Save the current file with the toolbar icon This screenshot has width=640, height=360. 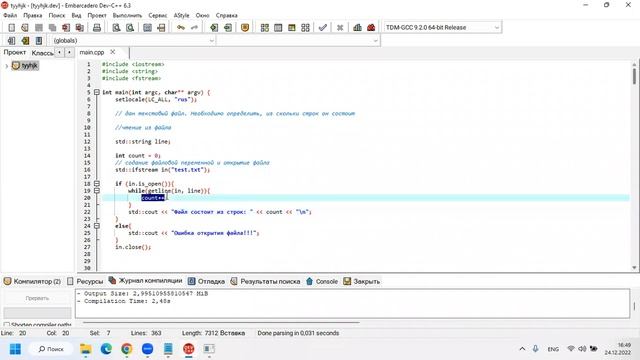click(39, 28)
